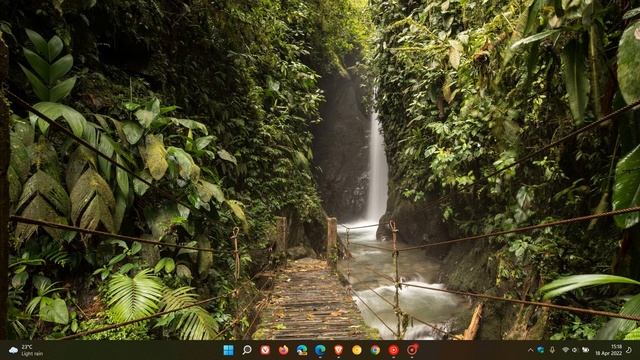This screenshot has width=640, height=360.
Task: Click the battery status tray icon
Action: [x=585, y=350]
